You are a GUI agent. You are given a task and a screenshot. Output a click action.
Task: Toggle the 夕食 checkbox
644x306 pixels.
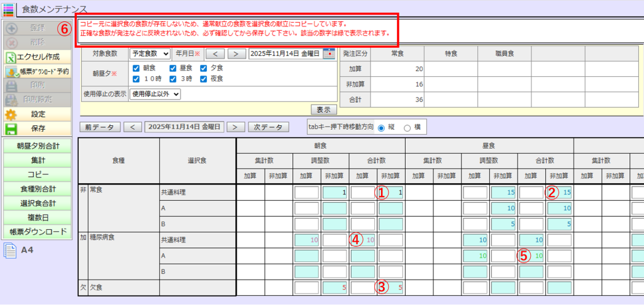(x=204, y=68)
